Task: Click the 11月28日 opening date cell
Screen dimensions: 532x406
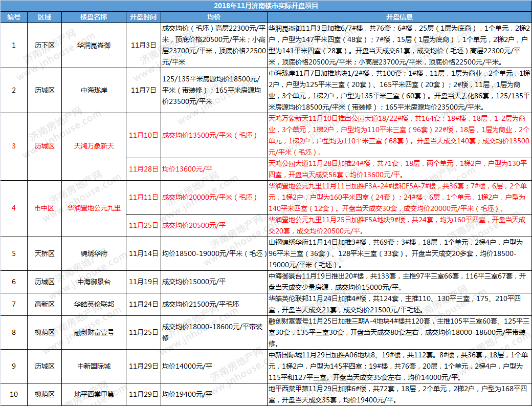Action: tap(143, 168)
